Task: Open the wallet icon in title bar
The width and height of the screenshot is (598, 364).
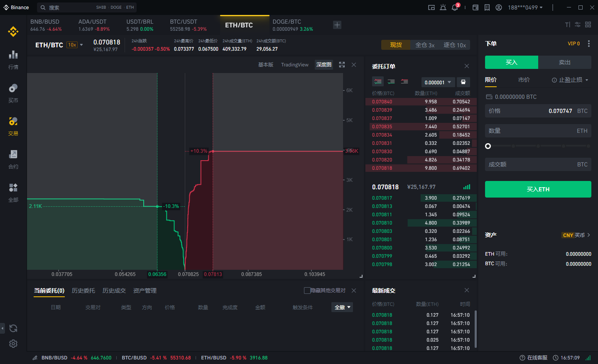Action: pos(475,7)
